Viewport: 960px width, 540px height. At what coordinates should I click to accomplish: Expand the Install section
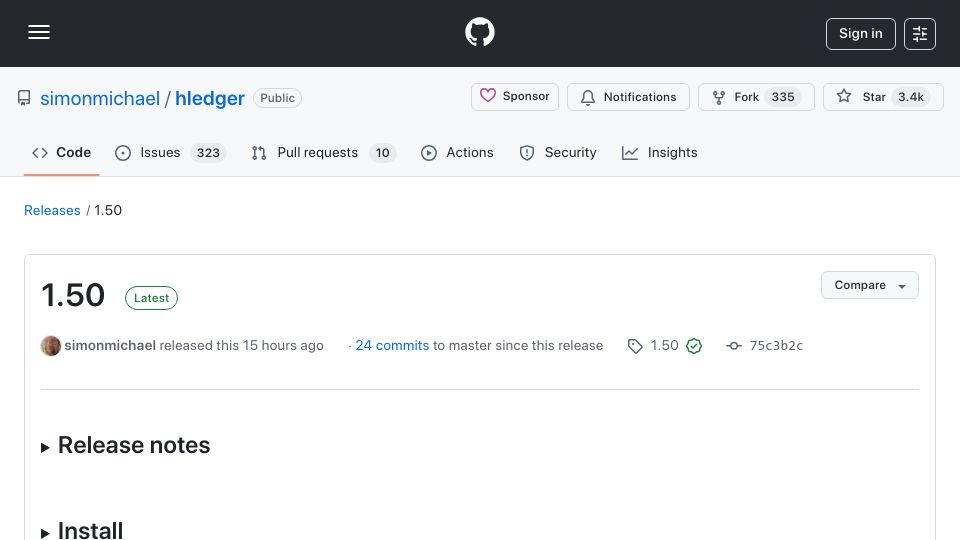(x=82, y=531)
